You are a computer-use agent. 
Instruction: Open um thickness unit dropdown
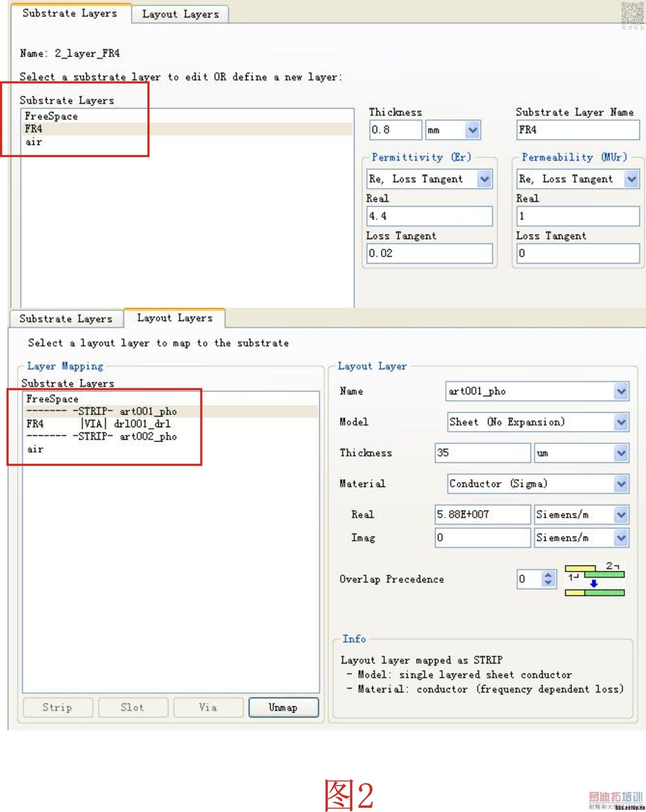[x=621, y=453]
